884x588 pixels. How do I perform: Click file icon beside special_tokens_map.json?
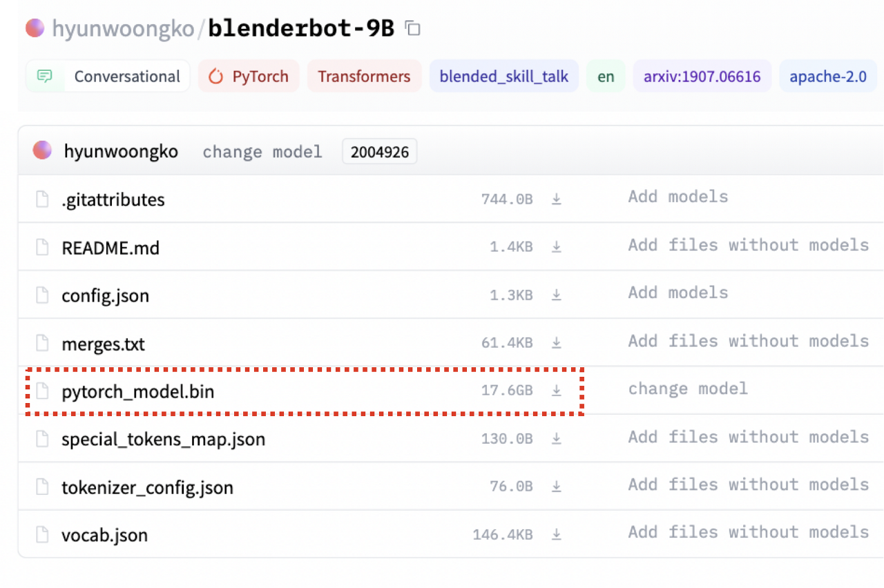[x=43, y=439]
